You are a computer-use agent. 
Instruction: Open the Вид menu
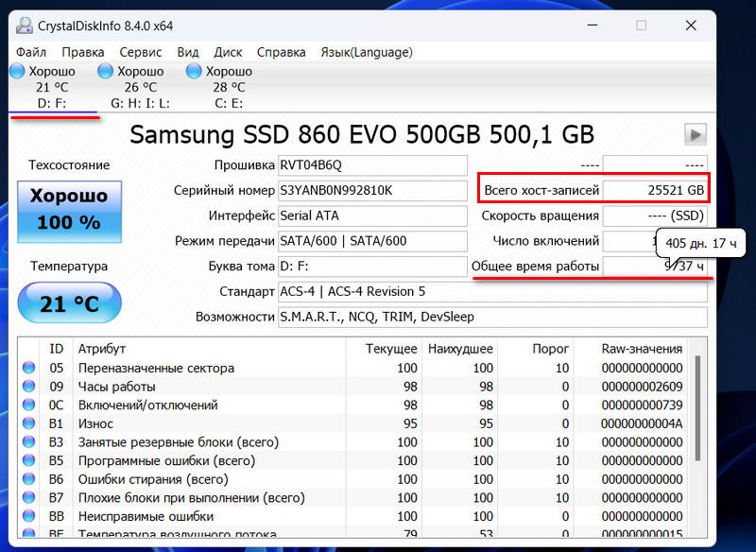[188, 52]
